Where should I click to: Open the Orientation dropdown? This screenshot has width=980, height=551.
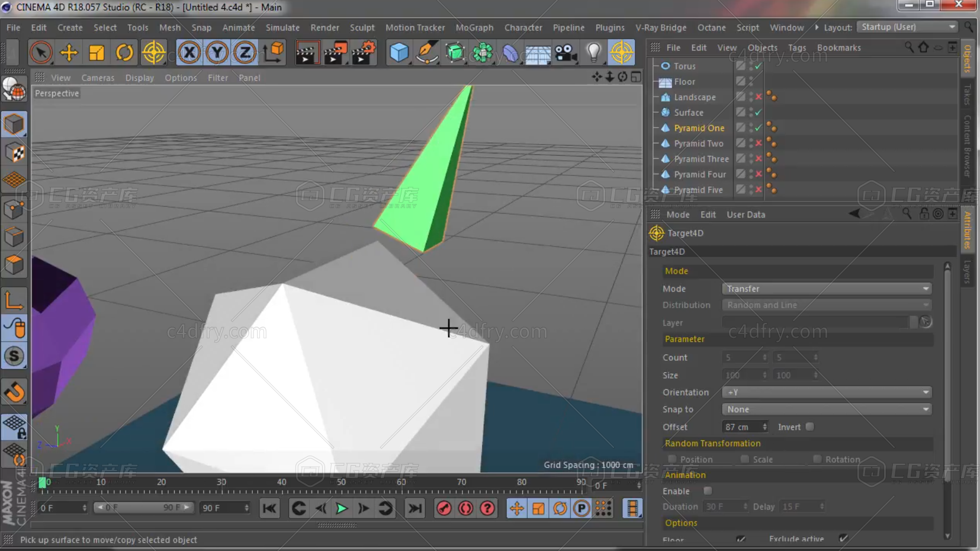[x=827, y=392]
